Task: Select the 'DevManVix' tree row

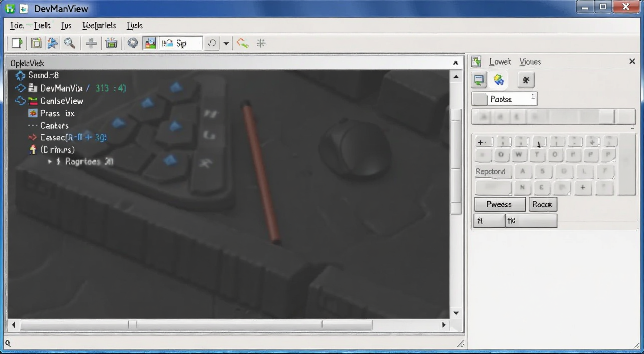Action: click(x=61, y=88)
